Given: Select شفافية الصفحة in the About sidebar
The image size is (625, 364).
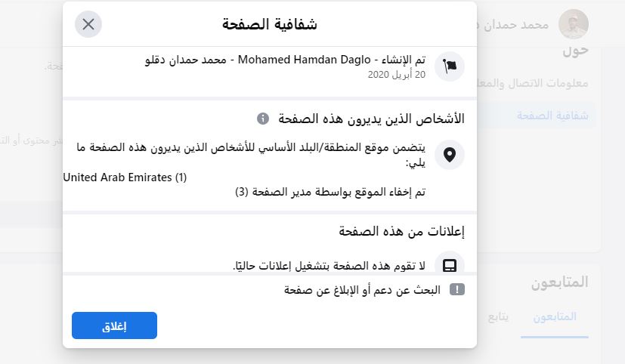Looking at the screenshot, I should pos(555,116).
